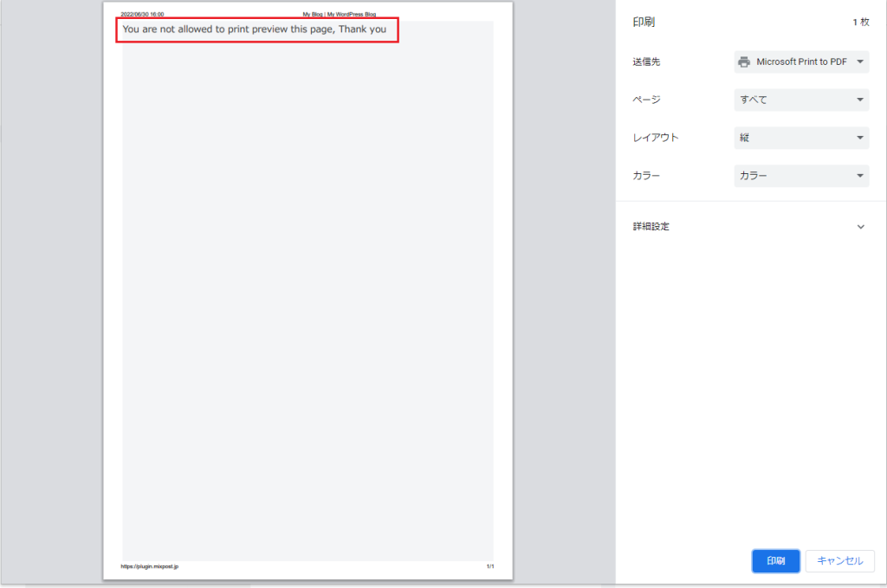Click the 'My Blog | My WordPress Blog' header
The width and height of the screenshot is (887, 588).
[x=339, y=15]
